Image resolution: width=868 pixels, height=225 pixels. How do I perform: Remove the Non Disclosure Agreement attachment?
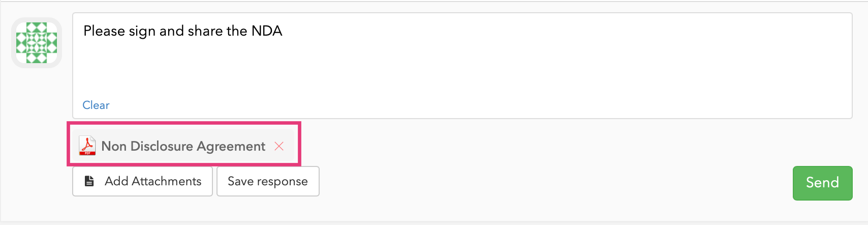click(279, 146)
